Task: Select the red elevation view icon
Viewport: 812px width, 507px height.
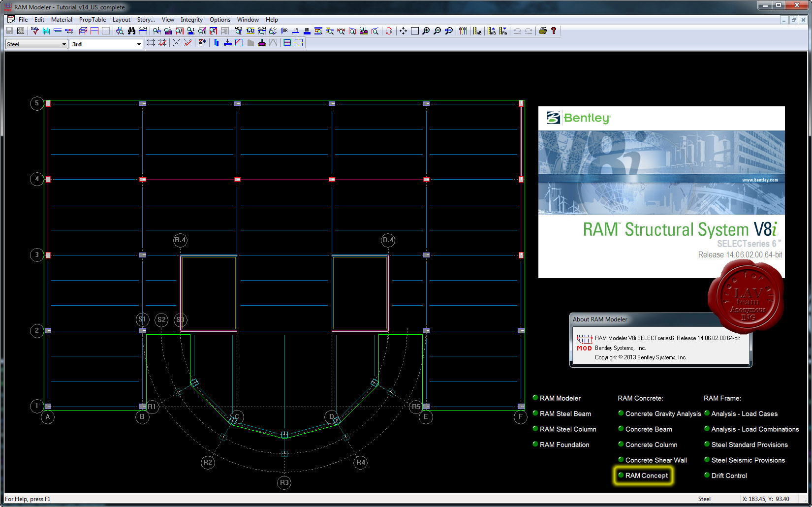Action: (x=94, y=31)
